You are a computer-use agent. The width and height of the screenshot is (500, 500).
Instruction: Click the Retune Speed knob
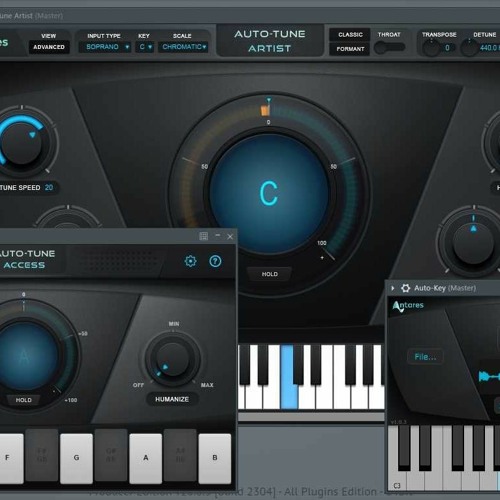point(21,144)
